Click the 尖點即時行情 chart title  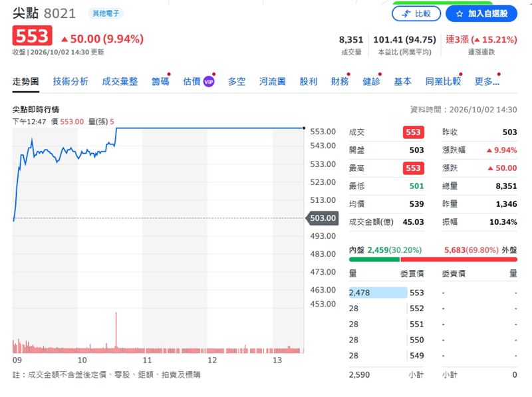click(x=36, y=110)
